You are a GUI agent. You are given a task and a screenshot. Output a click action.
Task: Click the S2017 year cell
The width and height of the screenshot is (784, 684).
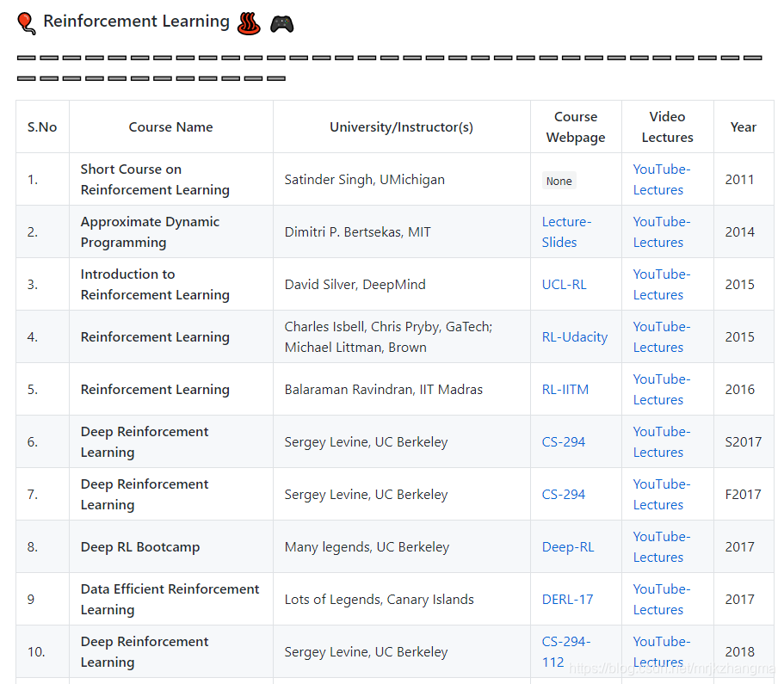(x=743, y=442)
